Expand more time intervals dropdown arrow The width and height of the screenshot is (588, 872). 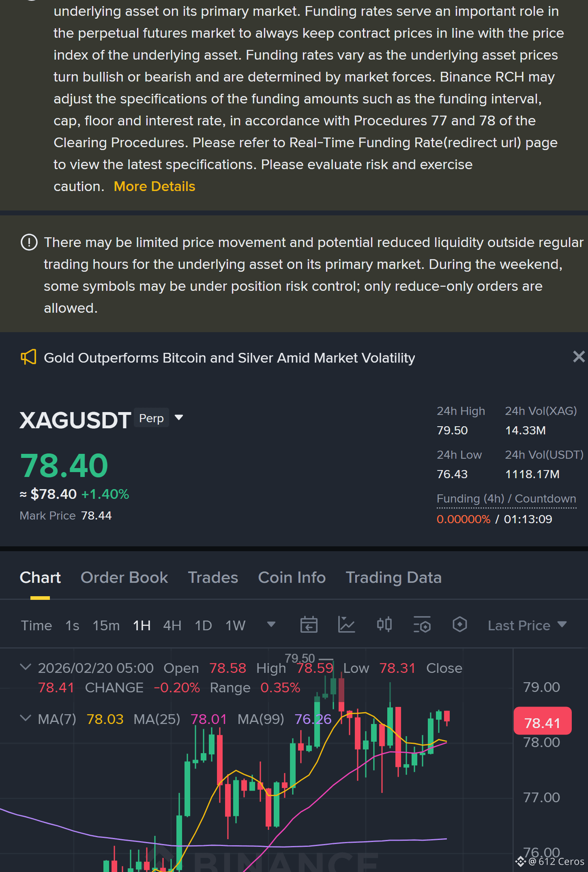point(271,625)
